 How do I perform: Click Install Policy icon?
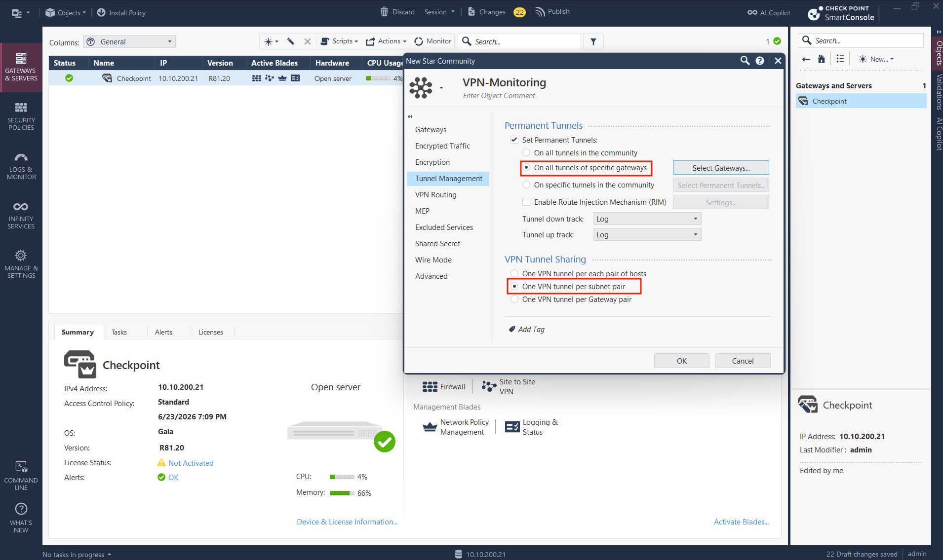point(101,13)
